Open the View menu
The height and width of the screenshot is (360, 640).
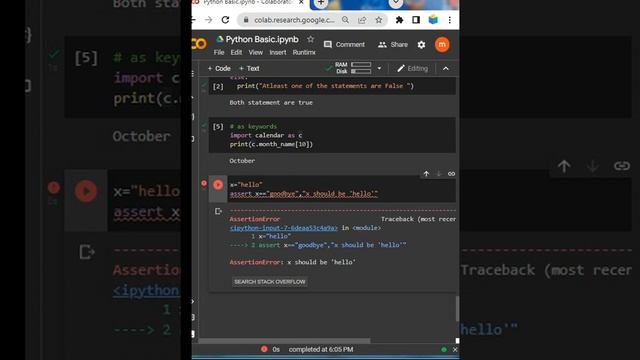tap(256, 52)
